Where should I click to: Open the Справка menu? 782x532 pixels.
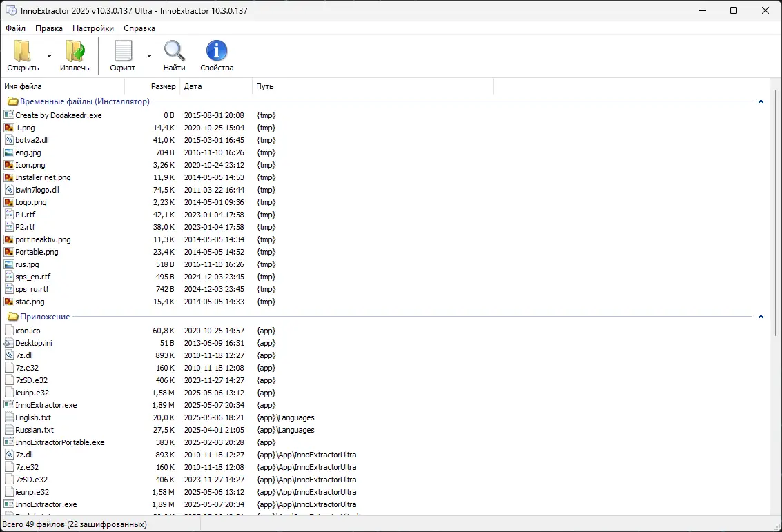click(139, 28)
